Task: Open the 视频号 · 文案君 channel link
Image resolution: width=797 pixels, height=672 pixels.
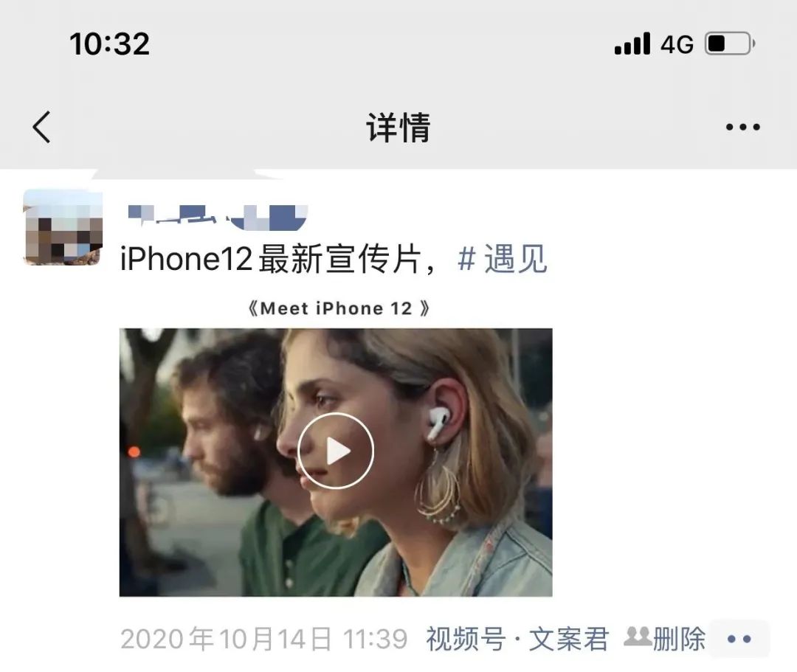Action: coord(517,639)
